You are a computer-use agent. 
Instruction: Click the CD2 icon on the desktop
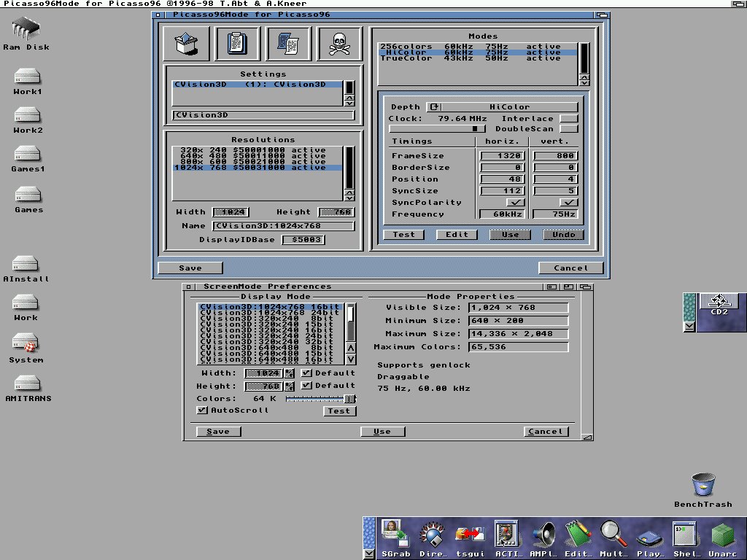(x=719, y=305)
